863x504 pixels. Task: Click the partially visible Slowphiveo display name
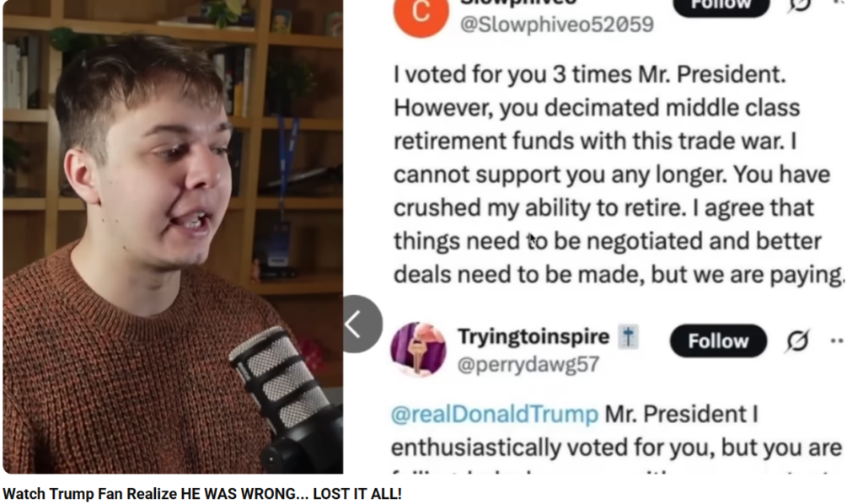(x=517, y=3)
